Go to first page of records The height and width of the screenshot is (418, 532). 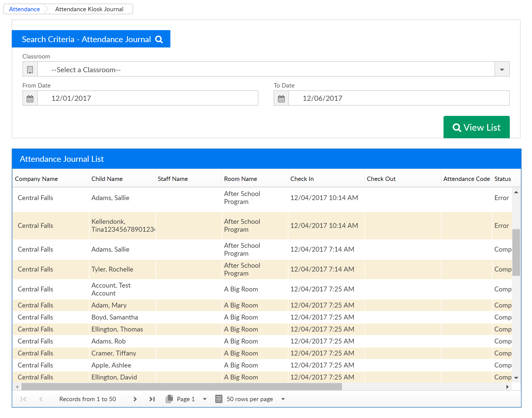coord(23,399)
